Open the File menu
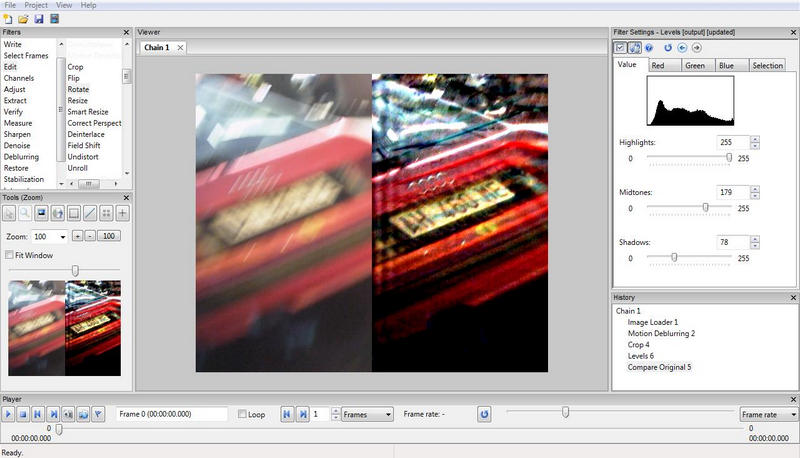 10,5
